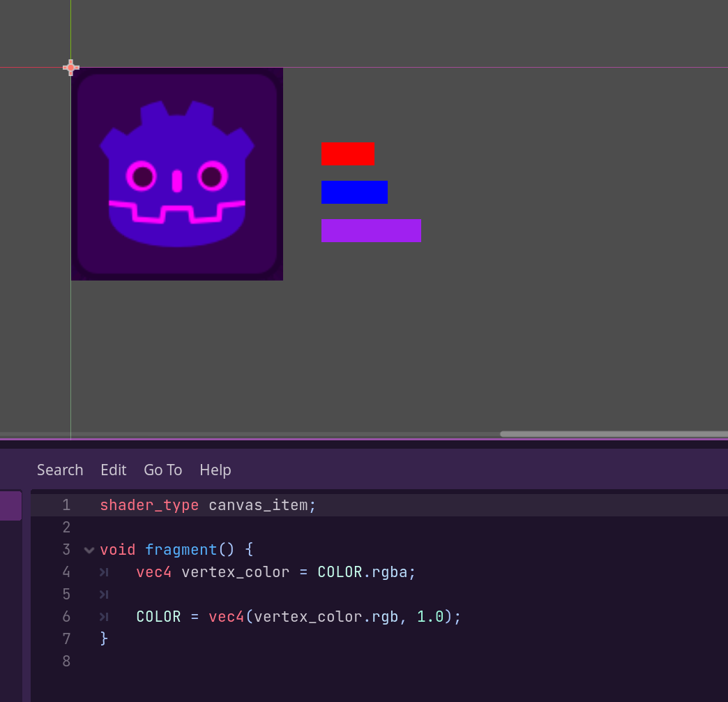Click the Godot mascot sprite in the viewport
The image size is (728, 702).
(x=176, y=174)
